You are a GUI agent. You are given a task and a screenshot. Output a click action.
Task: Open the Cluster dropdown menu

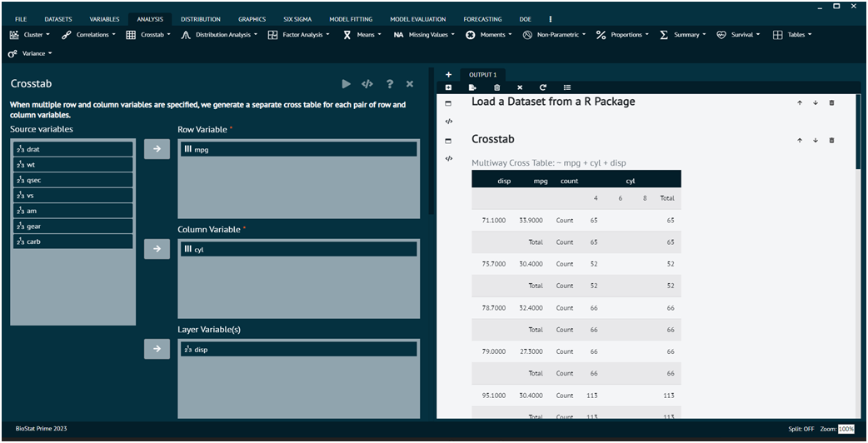[30, 35]
